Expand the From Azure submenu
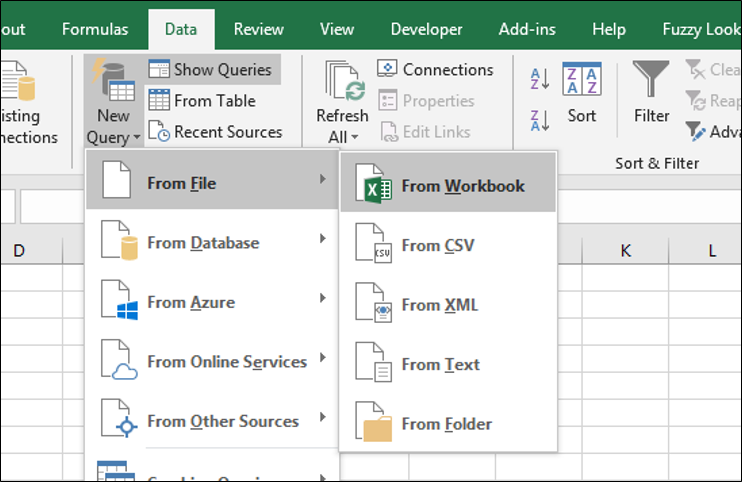Viewport: 742px width, 482px height. coord(212,302)
